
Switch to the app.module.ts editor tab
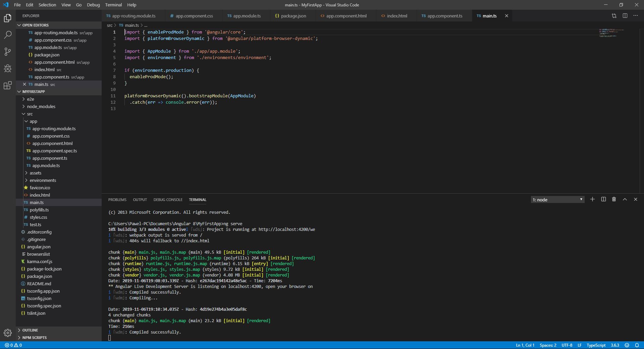click(x=247, y=16)
